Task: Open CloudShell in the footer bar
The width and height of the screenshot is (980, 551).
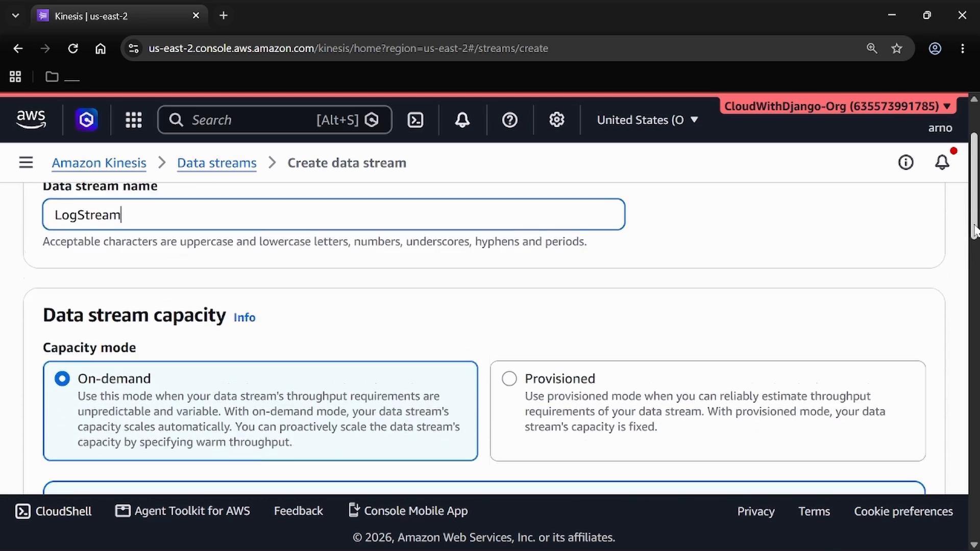Action: 54,511
